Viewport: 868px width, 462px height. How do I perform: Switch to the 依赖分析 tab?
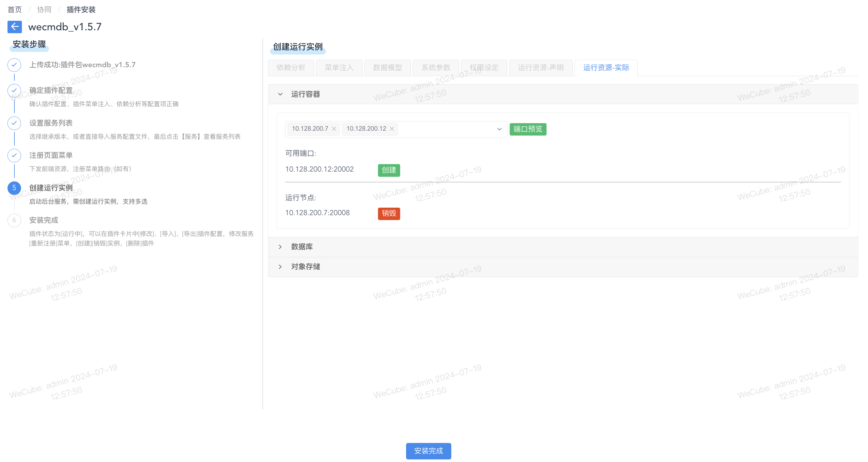pos(291,68)
